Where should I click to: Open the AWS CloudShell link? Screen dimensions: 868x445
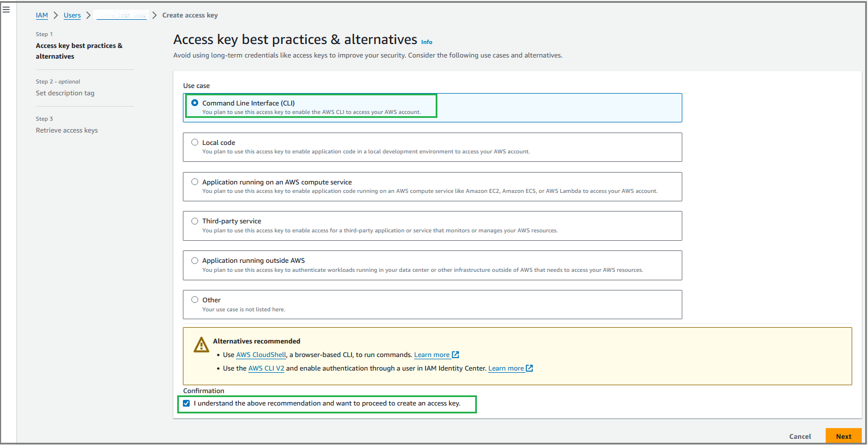(x=261, y=355)
